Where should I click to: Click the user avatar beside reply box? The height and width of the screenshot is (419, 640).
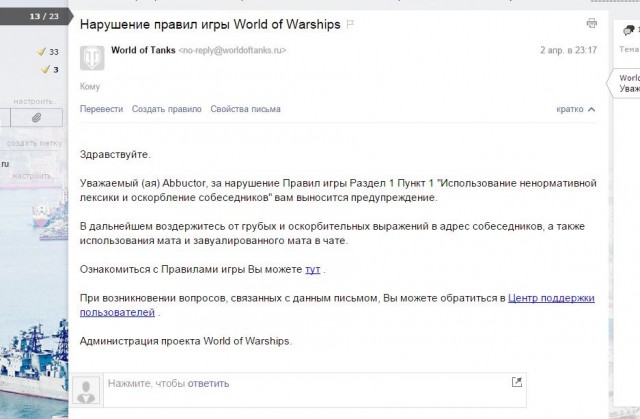pyautogui.click(x=86, y=390)
